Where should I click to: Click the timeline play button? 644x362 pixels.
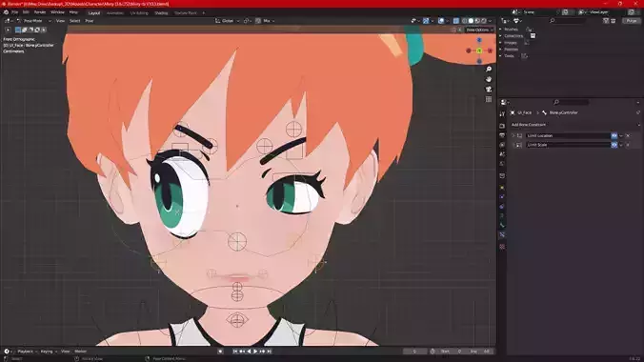(255, 352)
